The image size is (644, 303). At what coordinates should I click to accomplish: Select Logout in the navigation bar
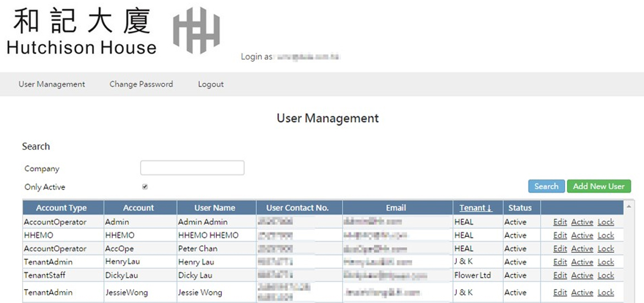tap(211, 84)
